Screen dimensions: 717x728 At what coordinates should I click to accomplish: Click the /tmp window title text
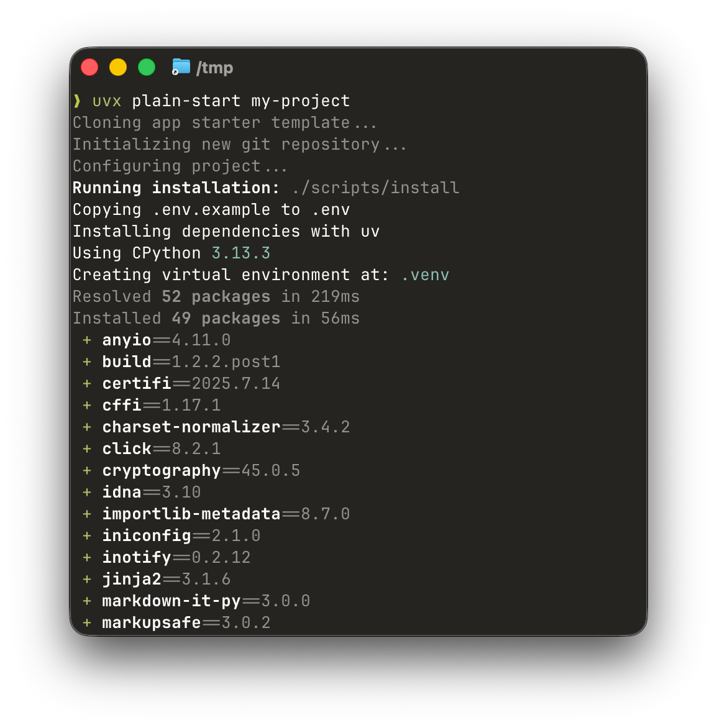pos(214,68)
